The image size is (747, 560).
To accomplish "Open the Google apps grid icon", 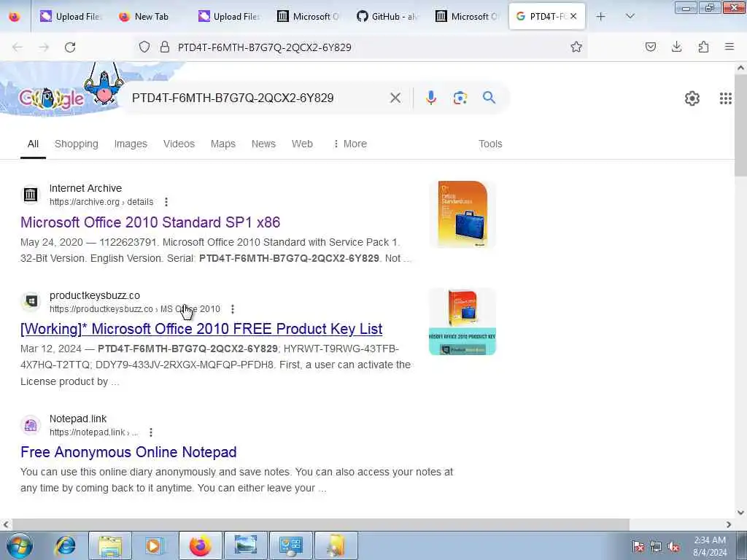I will pos(726,98).
